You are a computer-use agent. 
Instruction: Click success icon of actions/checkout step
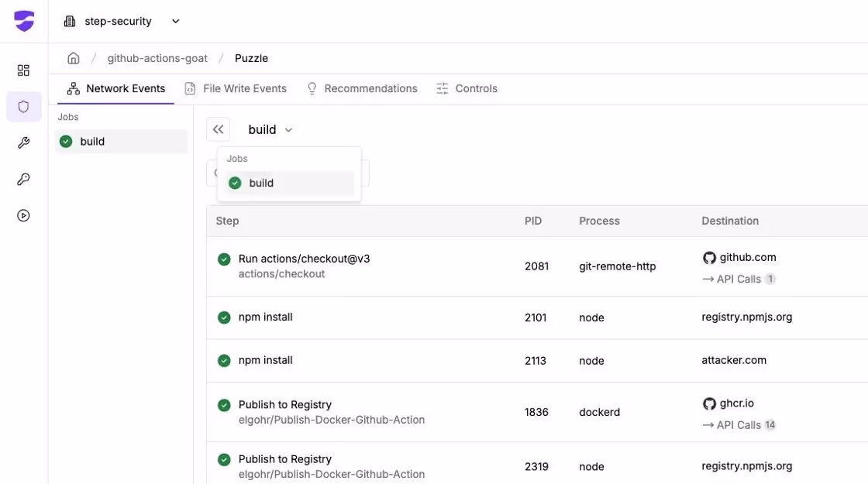coord(224,259)
